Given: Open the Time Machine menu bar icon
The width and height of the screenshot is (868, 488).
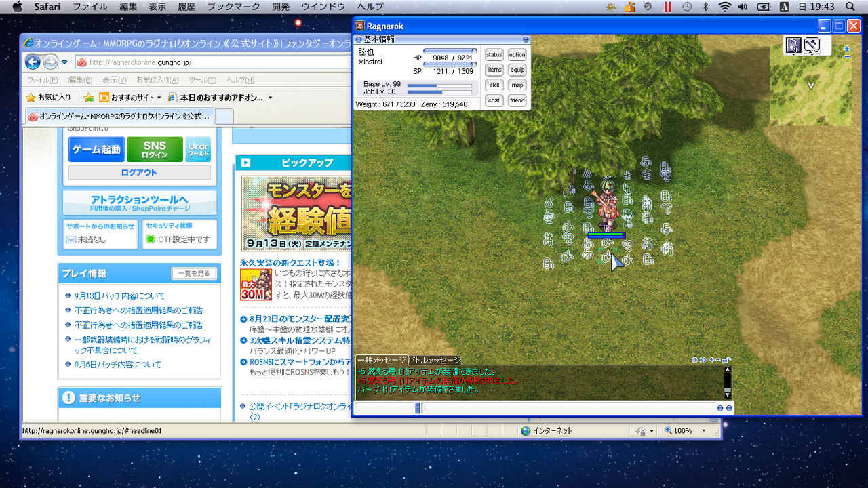Looking at the screenshot, I should [x=687, y=7].
